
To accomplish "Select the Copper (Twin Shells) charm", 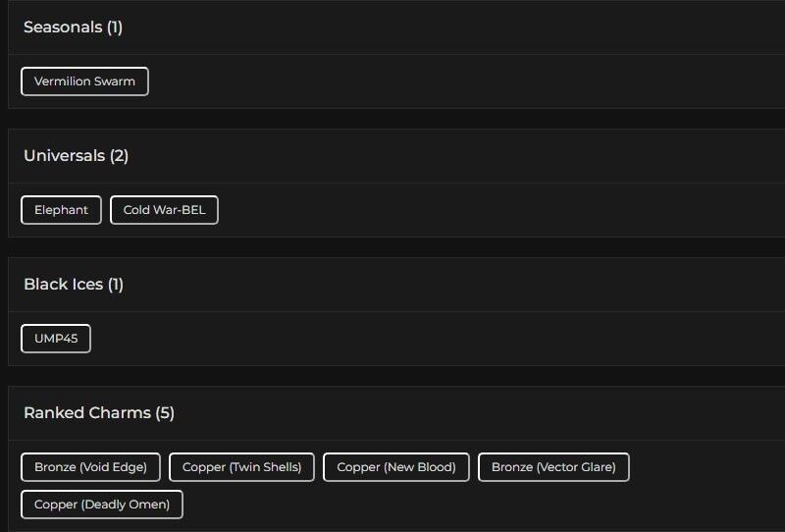I will click(241, 467).
